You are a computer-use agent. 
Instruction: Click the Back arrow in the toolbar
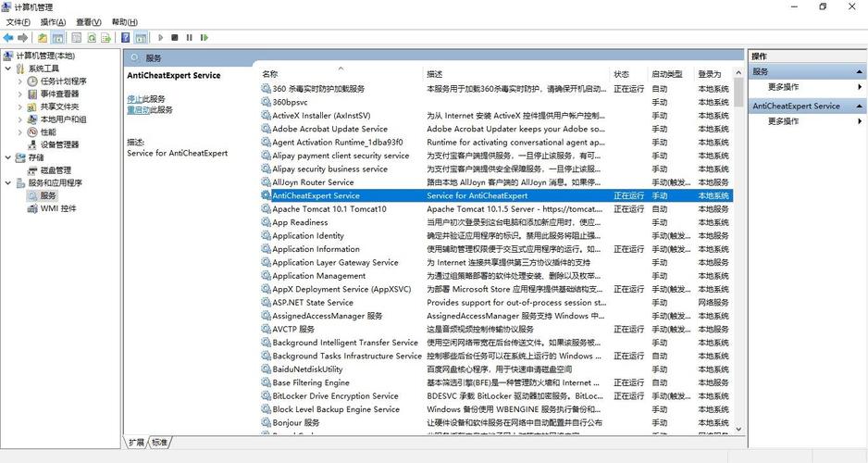[7, 38]
